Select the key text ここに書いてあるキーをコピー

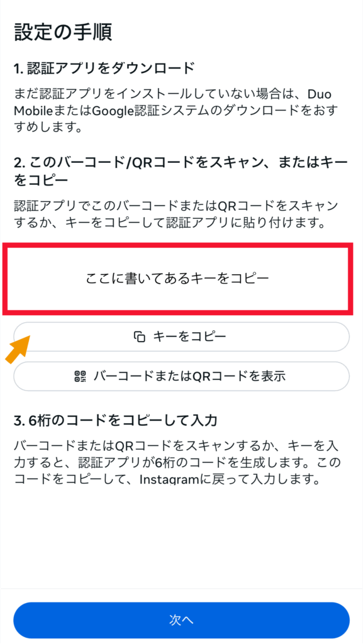pyautogui.click(x=177, y=279)
